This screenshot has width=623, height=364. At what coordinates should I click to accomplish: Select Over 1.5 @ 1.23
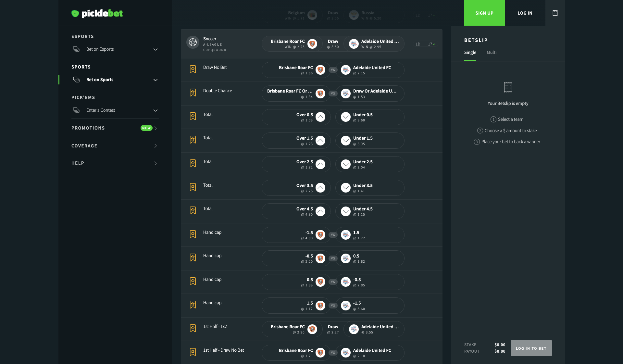[x=296, y=141]
